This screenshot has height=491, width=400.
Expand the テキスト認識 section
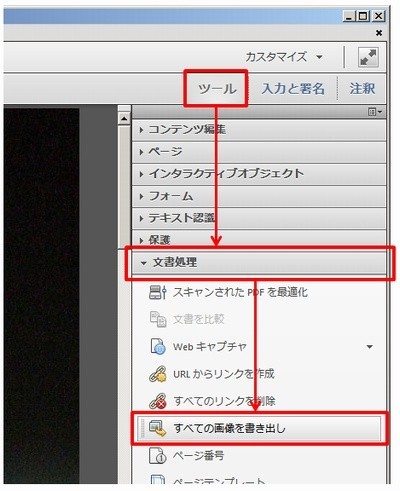[x=259, y=218]
